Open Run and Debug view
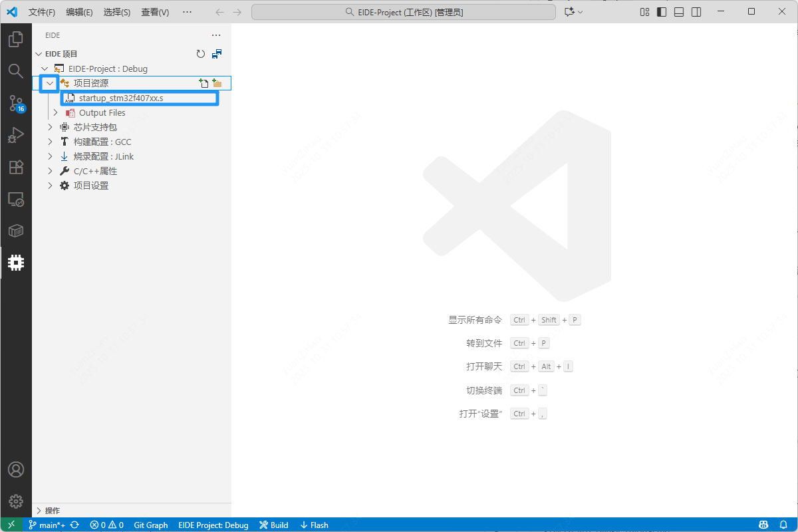Image resolution: width=798 pixels, height=532 pixels. tap(16, 135)
